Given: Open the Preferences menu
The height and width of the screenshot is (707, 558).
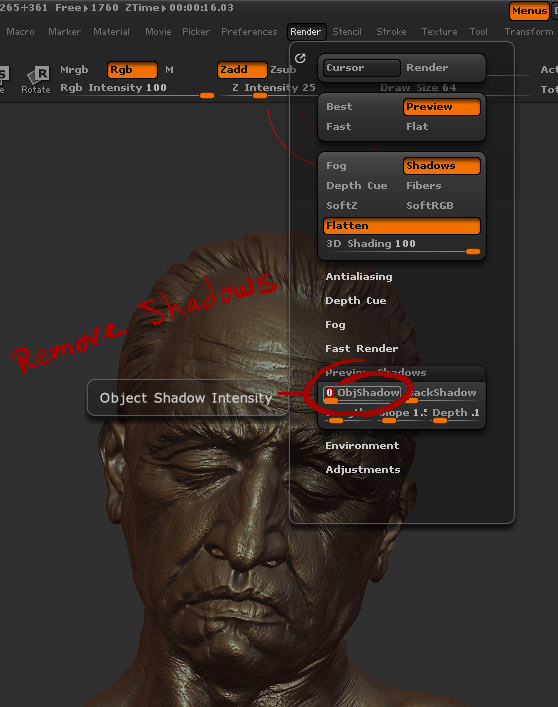Looking at the screenshot, I should point(249,32).
